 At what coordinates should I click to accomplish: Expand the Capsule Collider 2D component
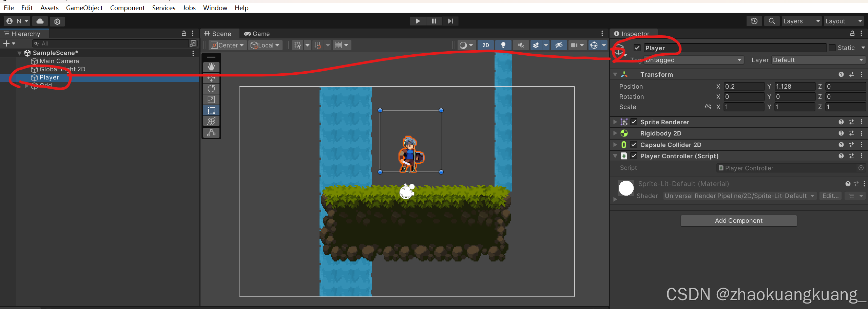click(615, 145)
